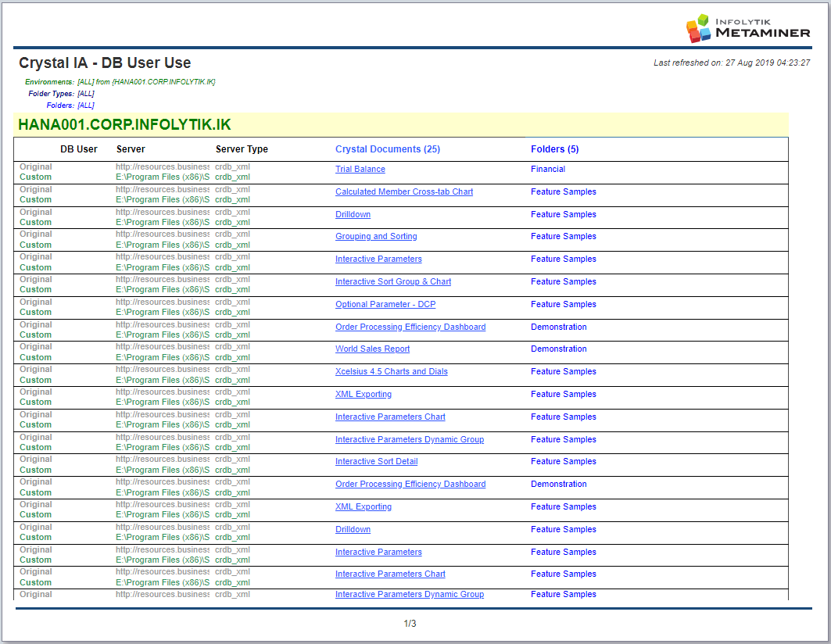Select Feature Samples in Calculated Member Cross-tab row
Screen dimensions: 831x644
[x=564, y=192]
